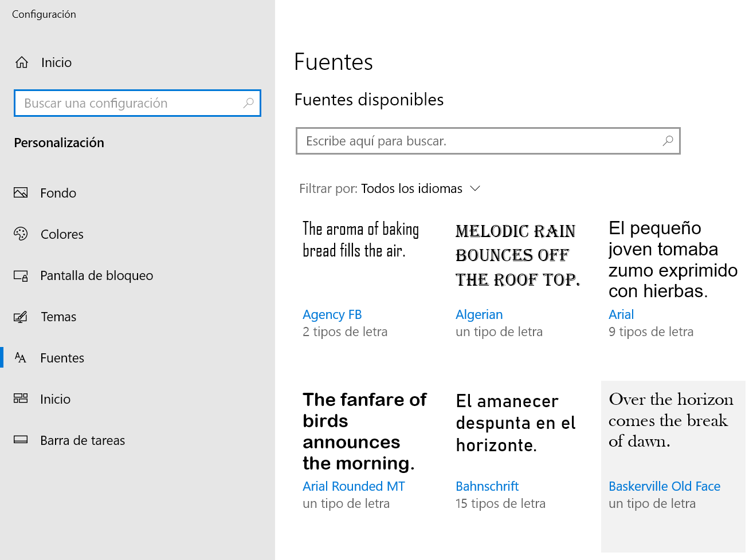The height and width of the screenshot is (560, 753).
Task: Open the Algerian font link
Action: pyautogui.click(x=479, y=314)
